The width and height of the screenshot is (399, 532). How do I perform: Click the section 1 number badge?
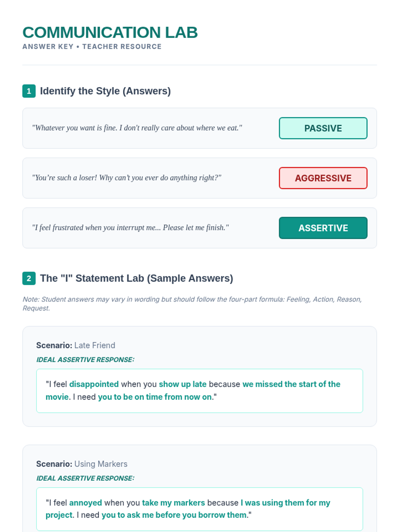pos(29,91)
